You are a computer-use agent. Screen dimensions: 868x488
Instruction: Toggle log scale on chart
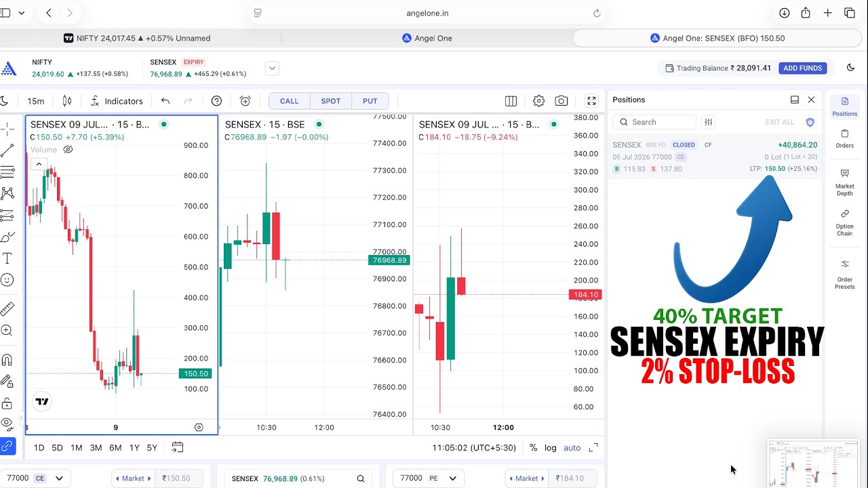(x=551, y=447)
